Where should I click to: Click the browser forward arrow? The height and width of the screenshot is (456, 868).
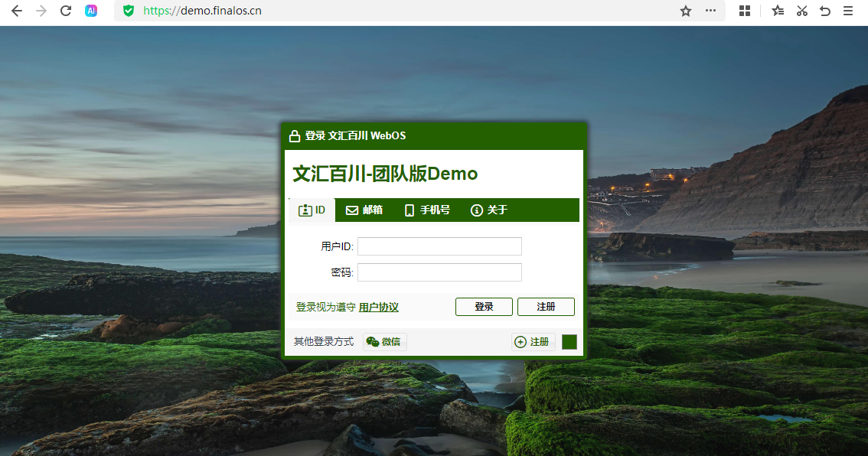[x=41, y=11]
